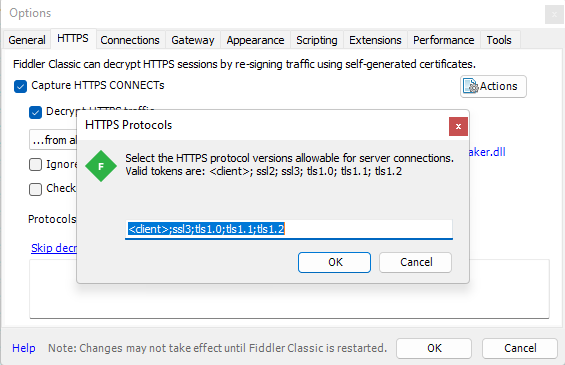Close the Options window
The image size is (565, 365).
click(x=554, y=15)
